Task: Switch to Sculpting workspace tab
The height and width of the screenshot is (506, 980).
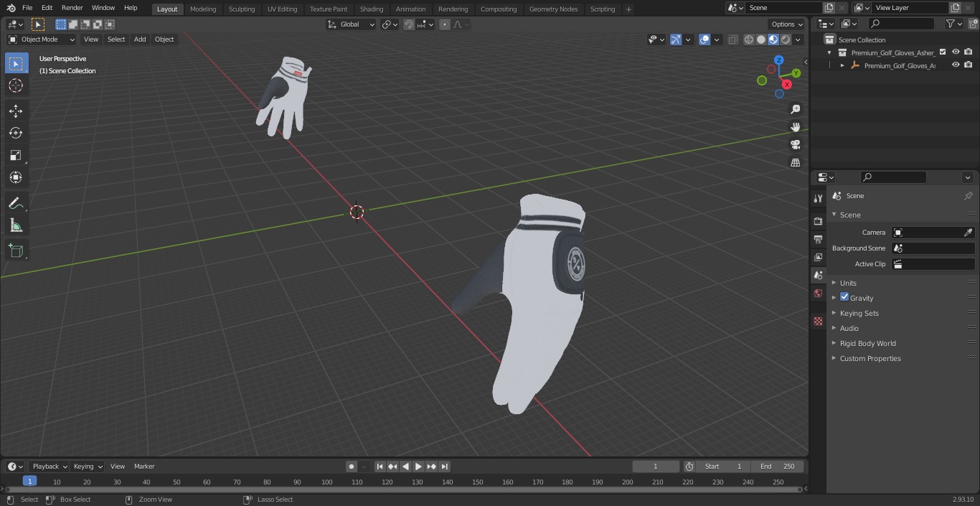Action: point(242,9)
